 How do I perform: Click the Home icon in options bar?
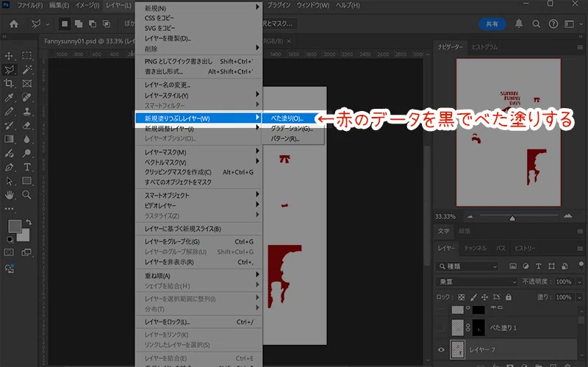[14, 24]
